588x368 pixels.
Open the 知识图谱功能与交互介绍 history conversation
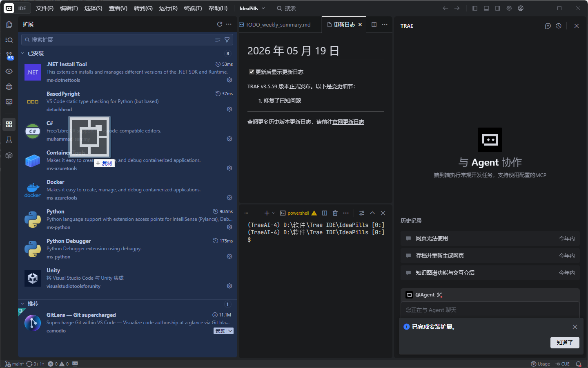pyautogui.click(x=490, y=273)
